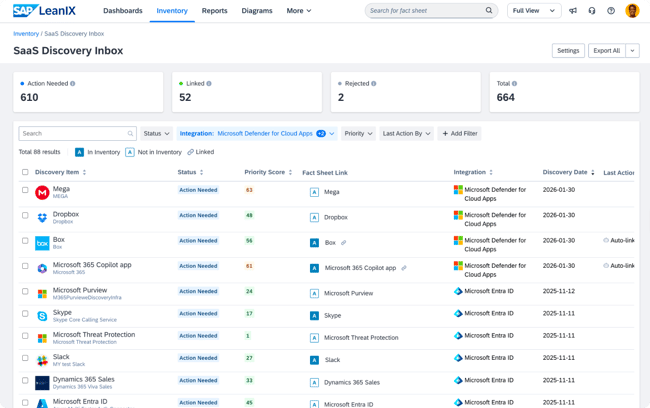Check the Slack row checkbox
Image resolution: width=650 pixels, height=408 pixels.
[25, 358]
